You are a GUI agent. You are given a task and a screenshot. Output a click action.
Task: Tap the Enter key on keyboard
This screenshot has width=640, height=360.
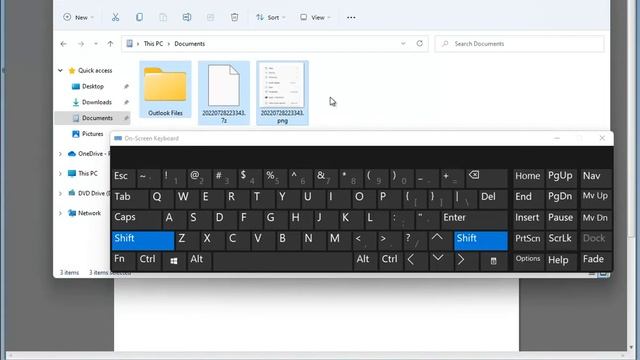point(474,220)
